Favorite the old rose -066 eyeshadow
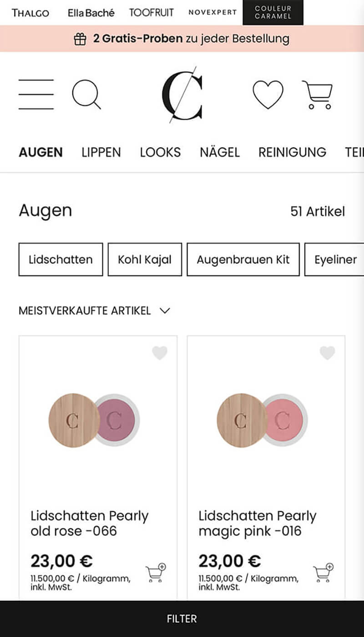The image size is (364, 637). (160, 353)
